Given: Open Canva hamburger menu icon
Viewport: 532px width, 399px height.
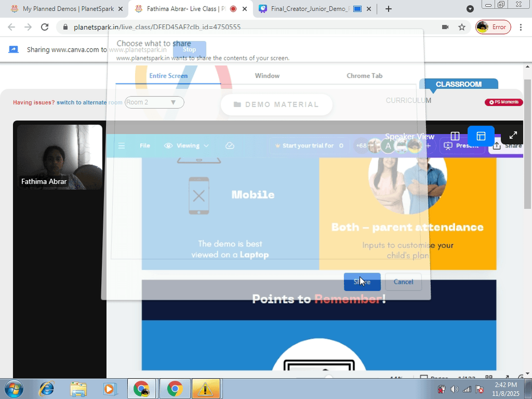Looking at the screenshot, I should (121, 146).
